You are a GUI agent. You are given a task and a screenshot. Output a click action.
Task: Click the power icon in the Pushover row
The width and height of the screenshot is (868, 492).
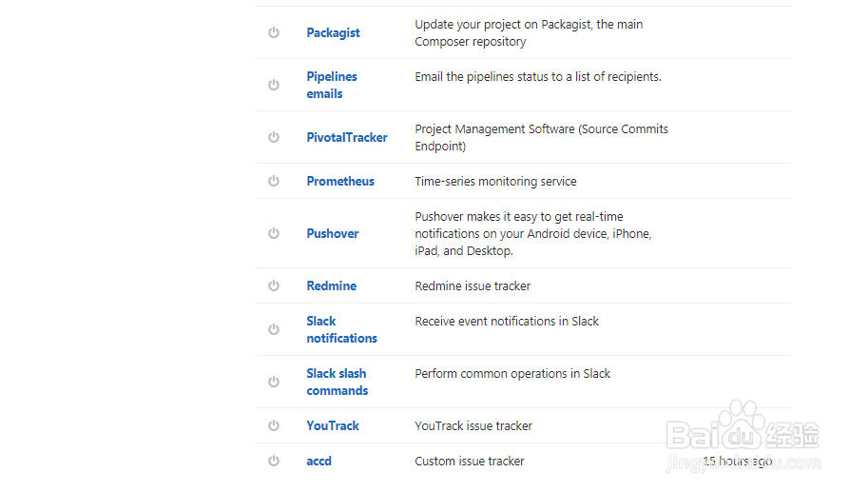tap(274, 233)
